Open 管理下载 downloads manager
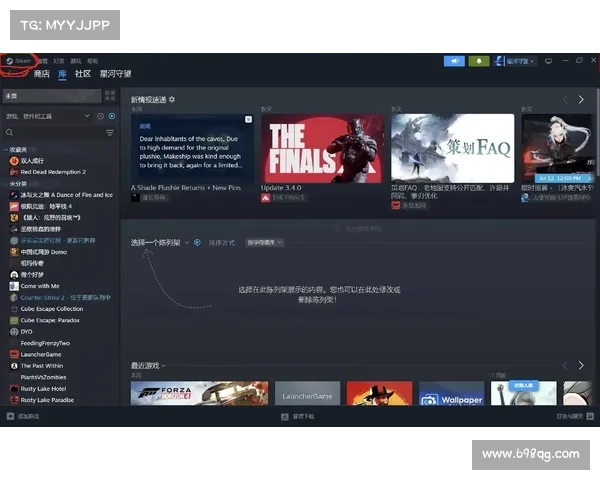This screenshot has height=480, width=600. point(298,416)
